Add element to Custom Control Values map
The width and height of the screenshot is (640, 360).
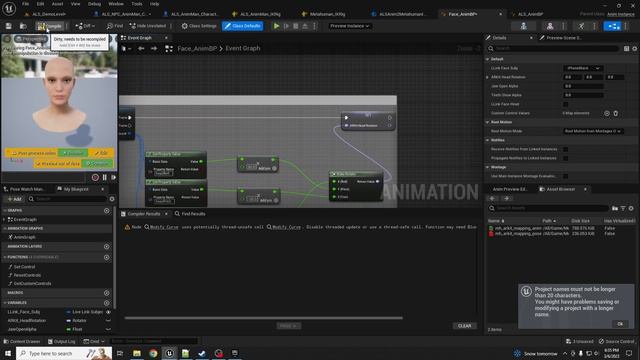(x=607, y=113)
